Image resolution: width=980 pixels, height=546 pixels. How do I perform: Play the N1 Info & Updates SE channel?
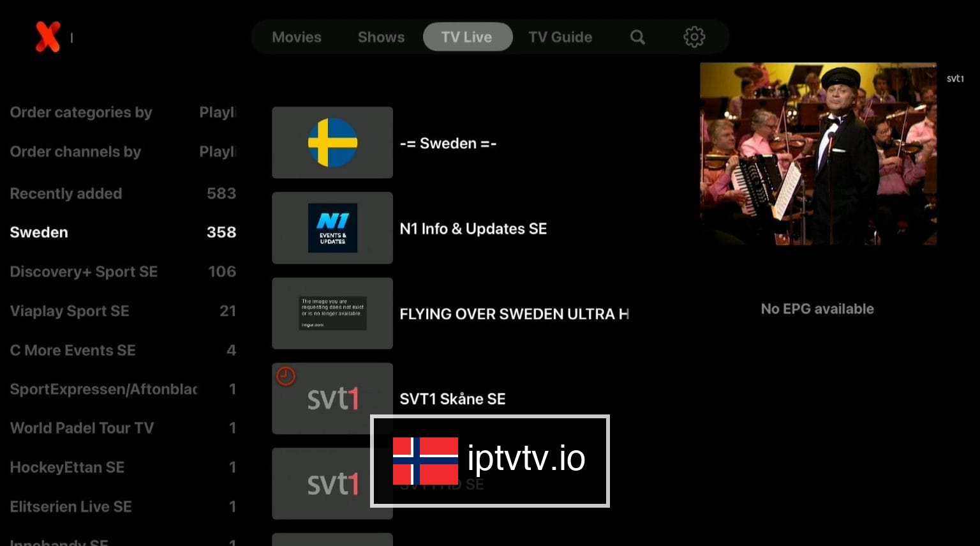coord(473,229)
